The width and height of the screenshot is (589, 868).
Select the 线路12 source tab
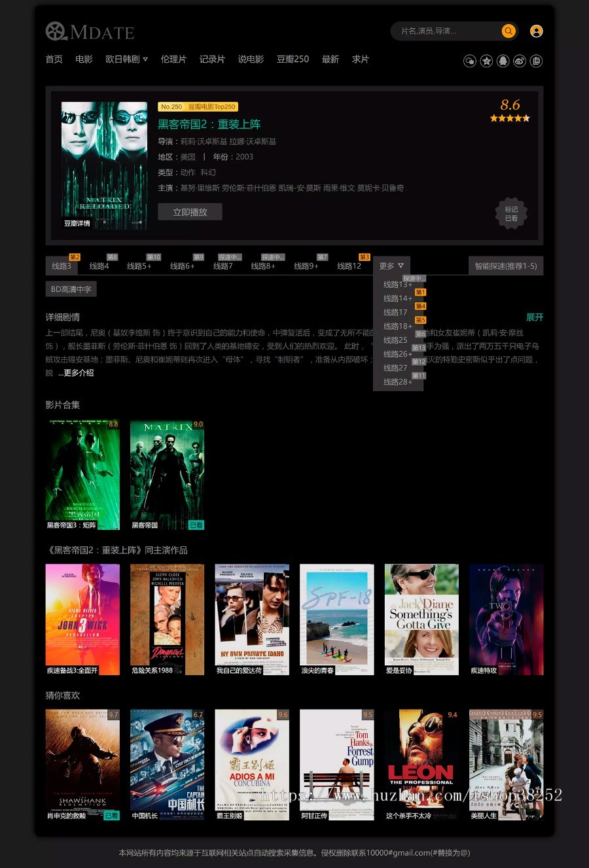[349, 266]
